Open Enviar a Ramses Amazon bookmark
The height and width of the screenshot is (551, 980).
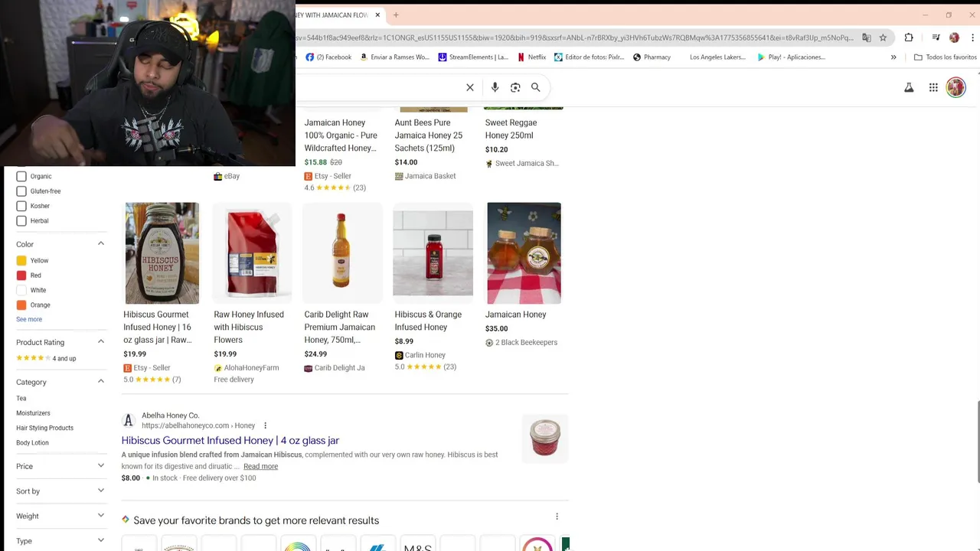pyautogui.click(x=394, y=57)
